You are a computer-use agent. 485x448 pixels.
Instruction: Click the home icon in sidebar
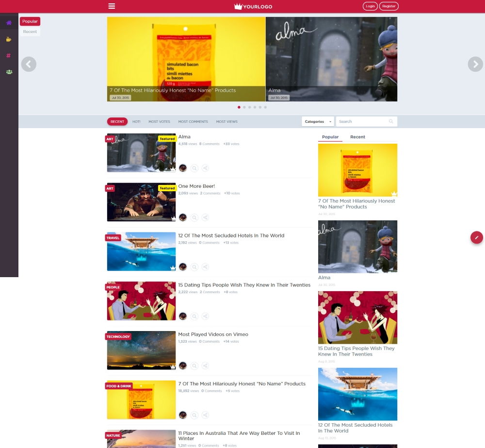coord(9,23)
